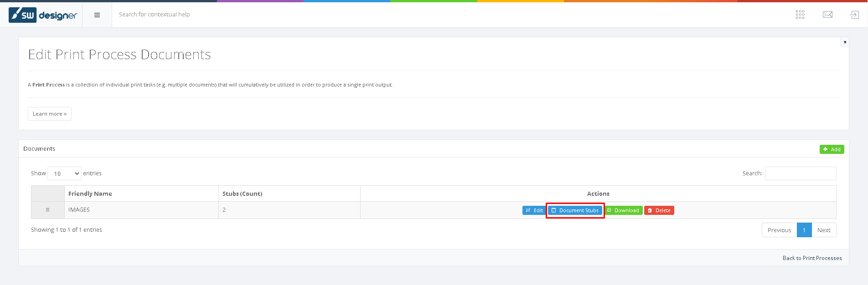Click the logout icon in header
Image resolution: width=868 pixels, height=285 pixels.
(854, 15)
